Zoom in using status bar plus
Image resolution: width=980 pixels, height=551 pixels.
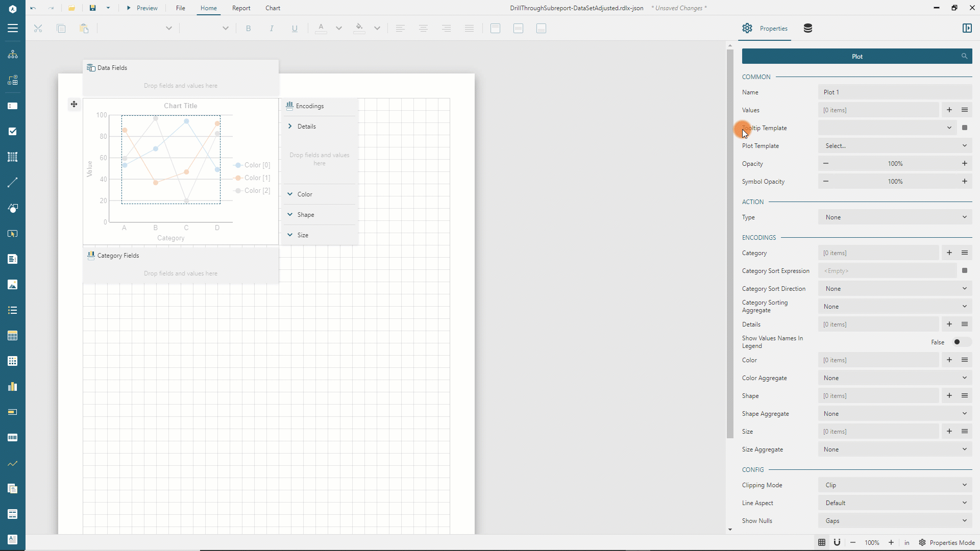tap(891, 543)
